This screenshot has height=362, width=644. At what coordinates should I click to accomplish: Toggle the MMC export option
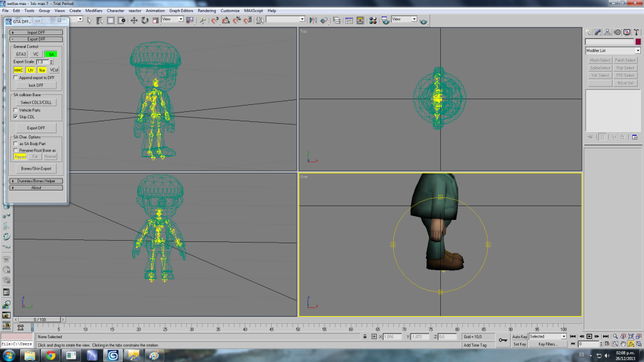pyautogui.click(x=18, y=70)
